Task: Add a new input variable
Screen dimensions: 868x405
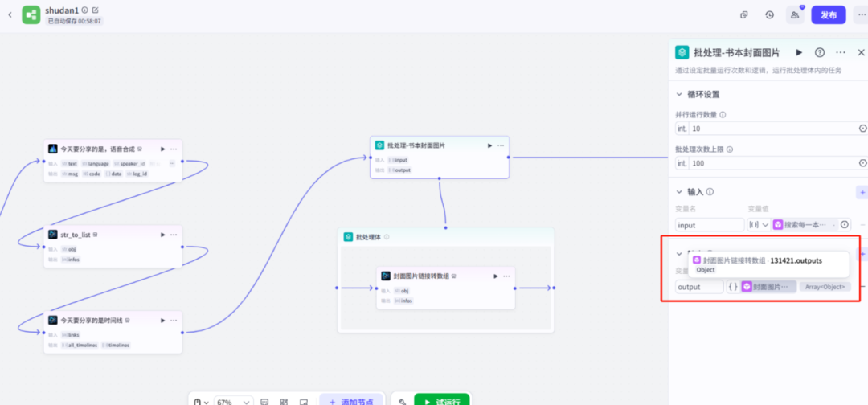Action: [862, 192]
